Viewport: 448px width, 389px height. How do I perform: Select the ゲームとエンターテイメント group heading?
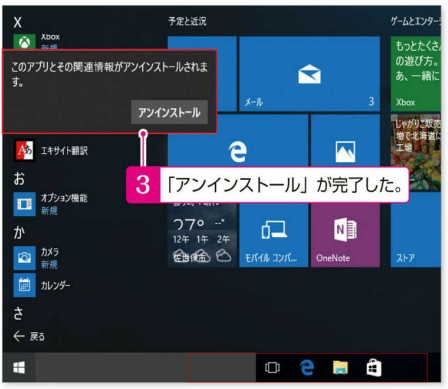(416, 22)
